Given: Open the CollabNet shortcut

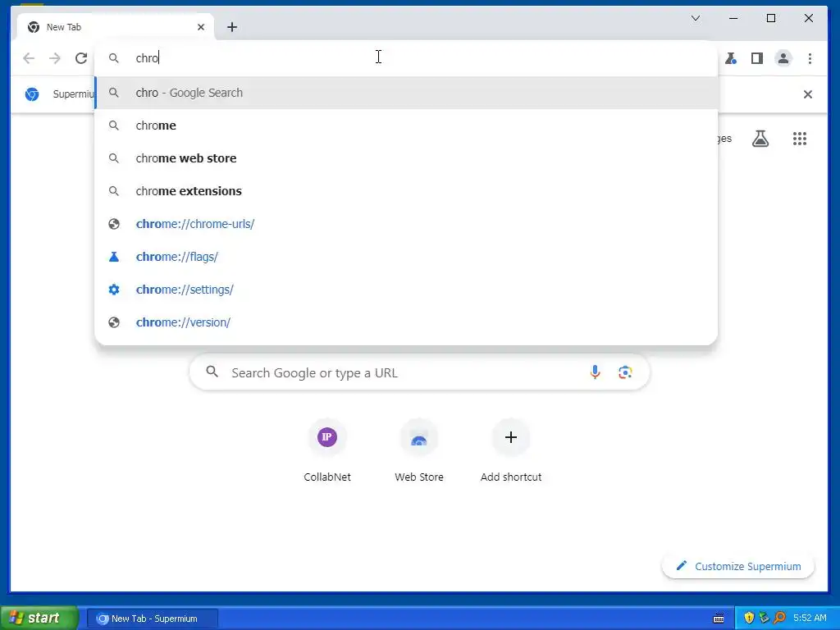Looking at the screenshot, I should [326, 452].
